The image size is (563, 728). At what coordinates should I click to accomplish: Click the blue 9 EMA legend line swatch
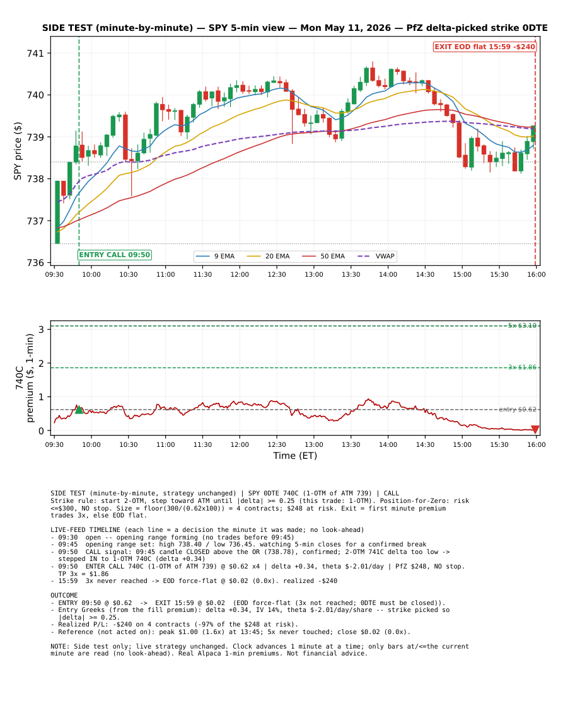click(204, 257)
